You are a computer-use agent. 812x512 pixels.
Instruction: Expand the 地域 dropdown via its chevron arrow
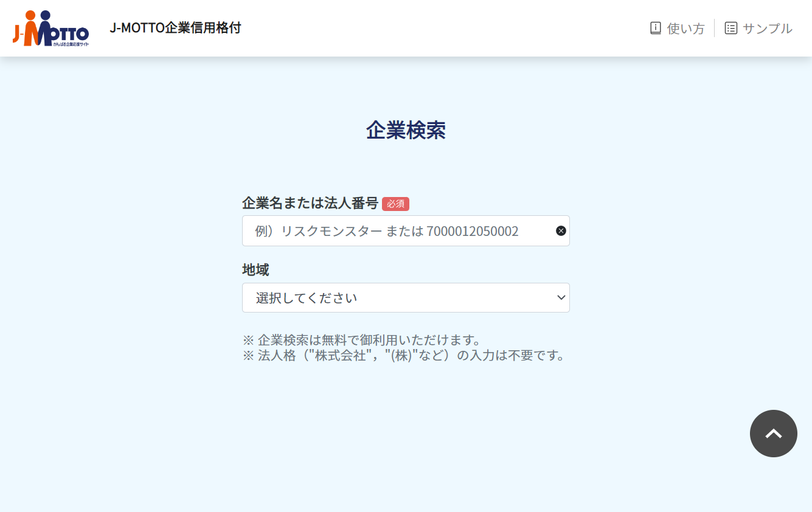[x=561, y=297]
